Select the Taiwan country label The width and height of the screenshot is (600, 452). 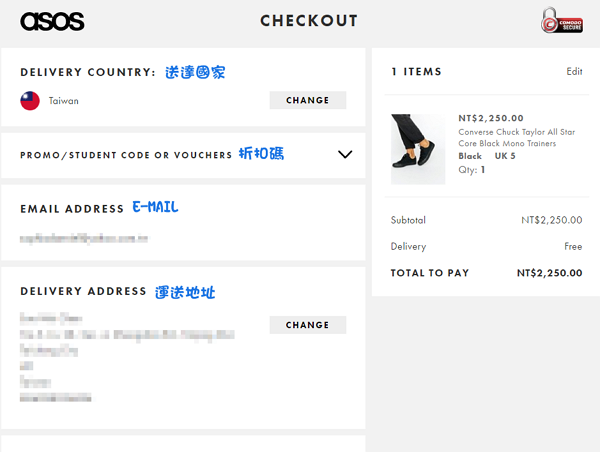pos(64,101)
